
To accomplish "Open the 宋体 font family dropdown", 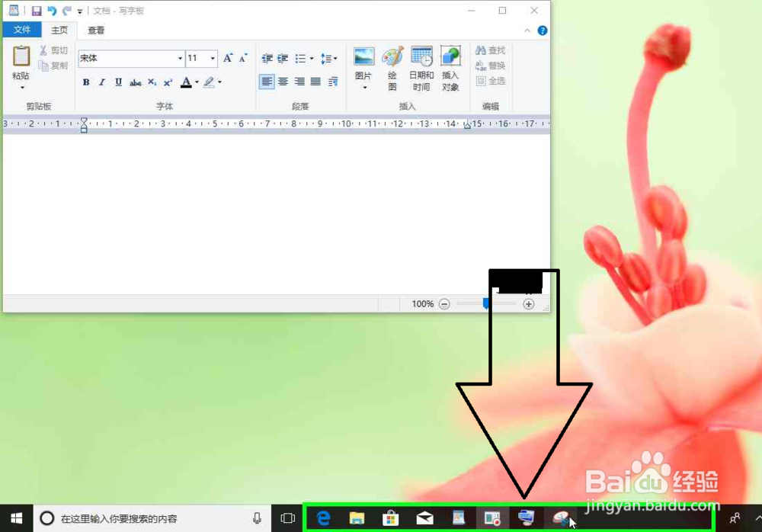I will click(x=179, y=58).
